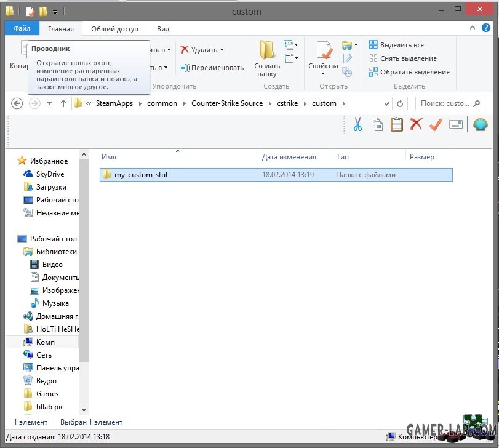Open Музыка library in navigation pane
This screenshot has height=448, width=499.
pyautogui.click(x=49, y=303)
